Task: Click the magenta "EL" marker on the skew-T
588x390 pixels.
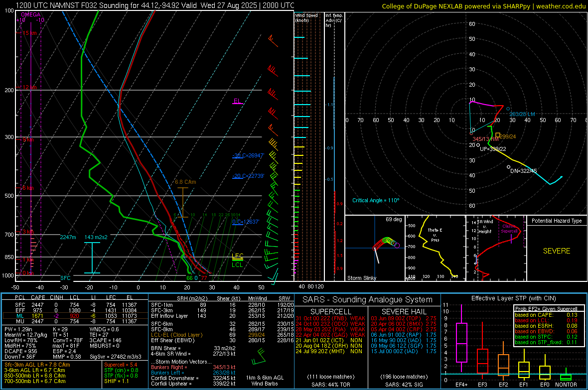Action: 237,101
